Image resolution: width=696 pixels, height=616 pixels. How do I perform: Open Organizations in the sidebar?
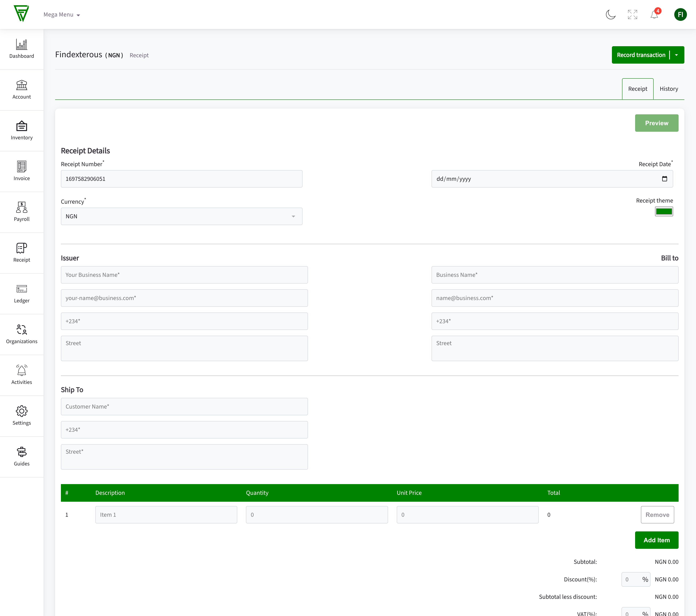coord(22,335)
